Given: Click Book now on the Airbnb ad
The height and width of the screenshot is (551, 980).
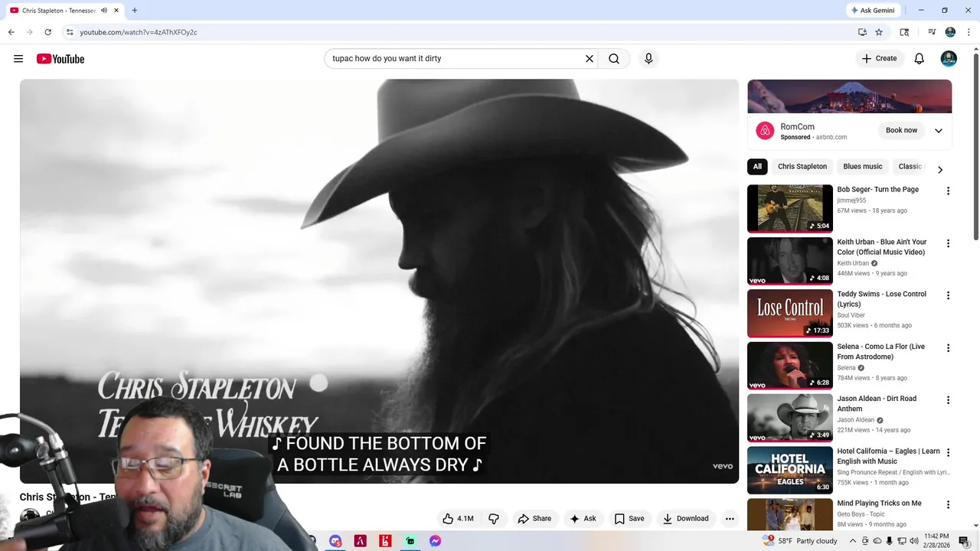Looking at the screenshot, I should (x=901, y=130).
